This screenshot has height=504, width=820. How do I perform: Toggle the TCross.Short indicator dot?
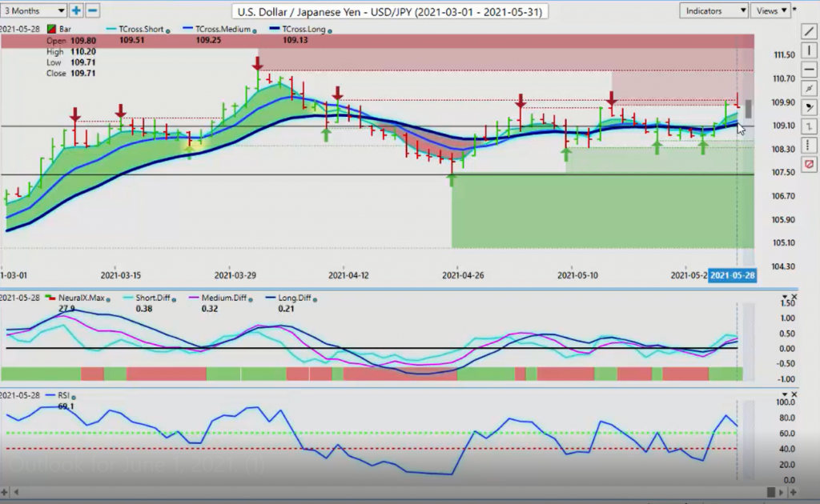pos(168,30)
